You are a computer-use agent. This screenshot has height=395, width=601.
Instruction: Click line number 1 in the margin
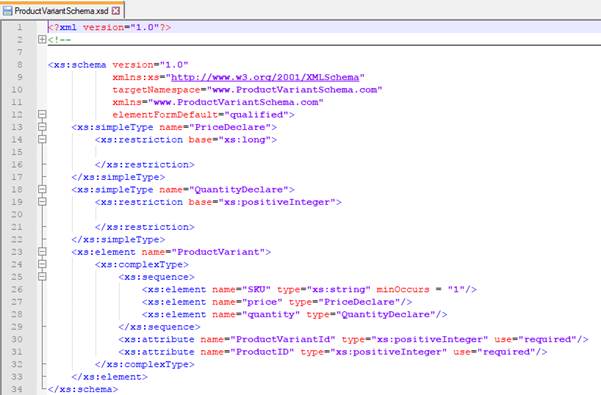coord(19,27)
